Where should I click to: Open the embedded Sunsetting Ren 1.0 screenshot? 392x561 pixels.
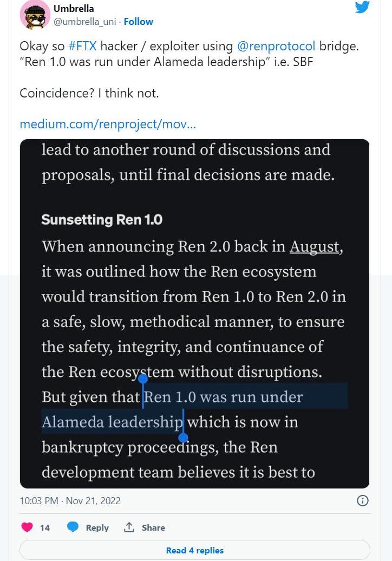coord(194,314)
